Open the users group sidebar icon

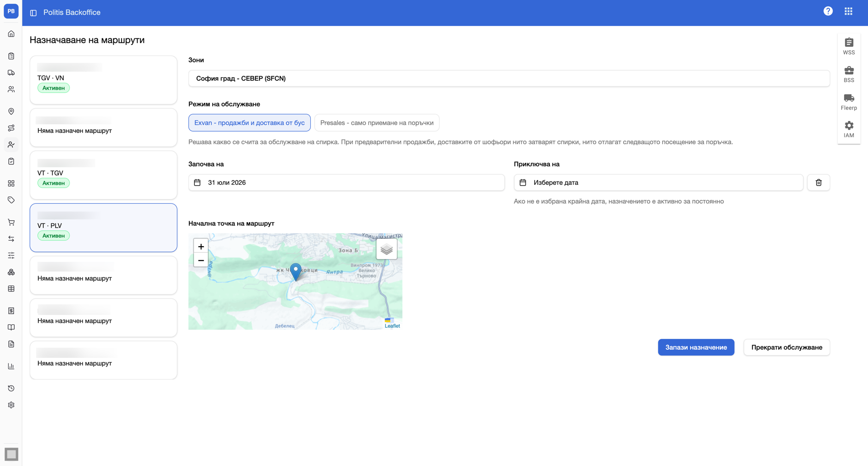11,89
